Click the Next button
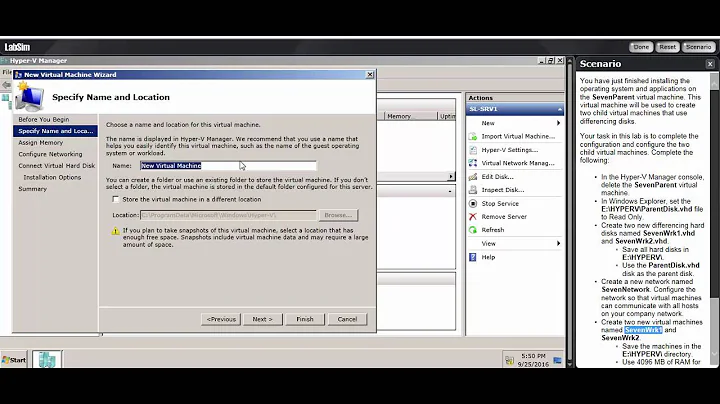 point(263,319)
